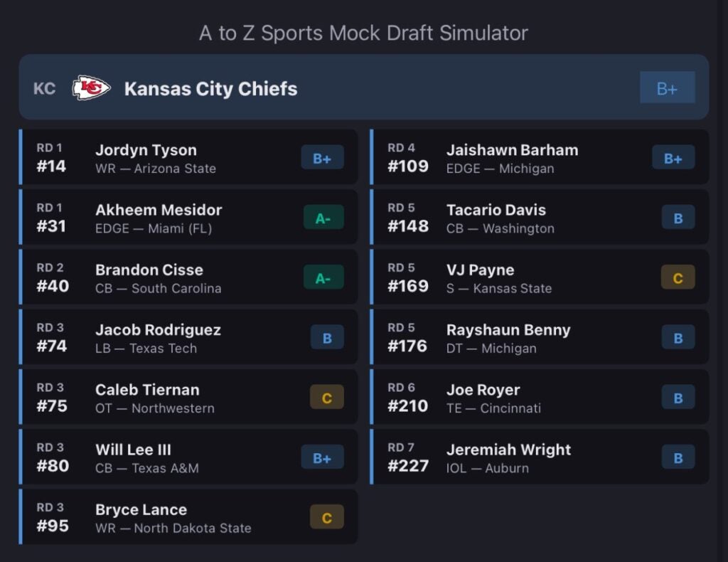Click the overall B+ team grade badge
Viewport: 728px width, 562px height.
(x=667, y=88)
